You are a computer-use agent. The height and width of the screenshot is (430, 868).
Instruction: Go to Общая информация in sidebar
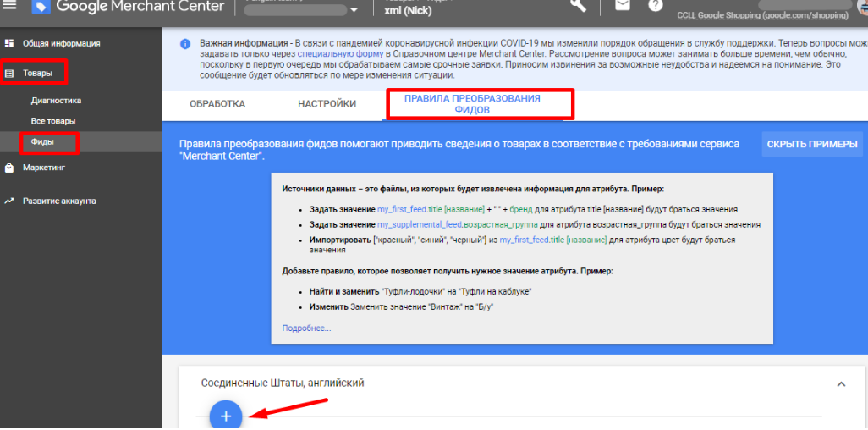click(x=62, y=43)
